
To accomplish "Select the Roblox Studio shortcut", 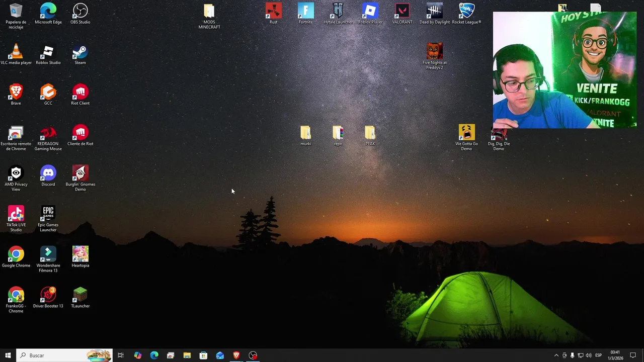I will [48, 54].
